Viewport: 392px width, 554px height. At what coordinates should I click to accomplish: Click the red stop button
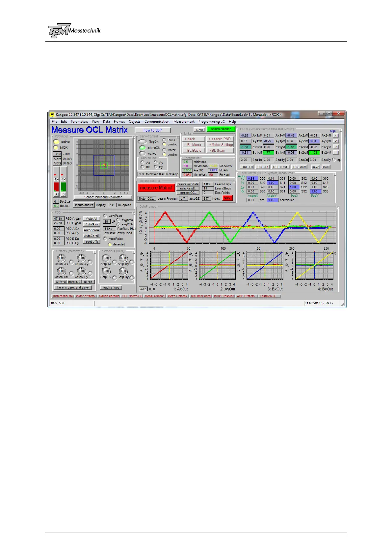click(227, 198)
